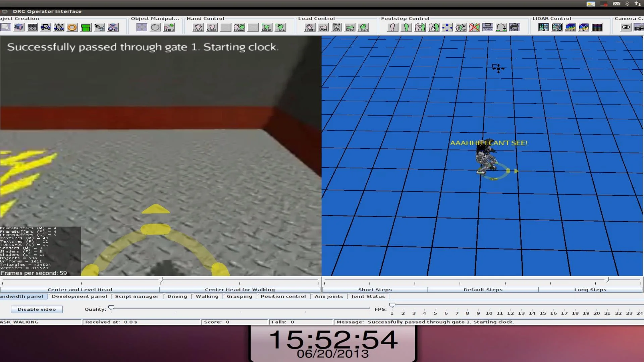Select the Short Steps button
Viewport: 644px width, 362px height.
point(375,290)
